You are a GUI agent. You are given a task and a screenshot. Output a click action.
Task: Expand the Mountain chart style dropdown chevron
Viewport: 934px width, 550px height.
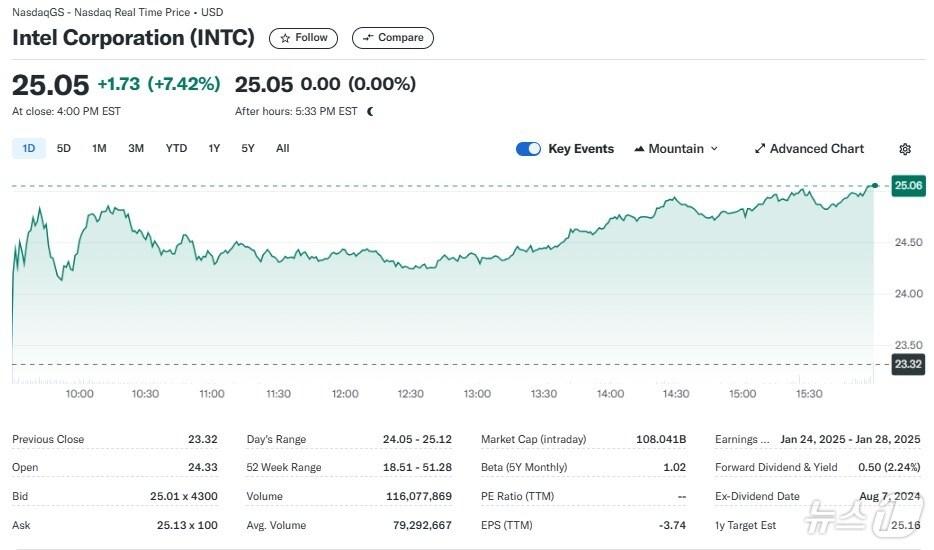click(x=714, y=149)
